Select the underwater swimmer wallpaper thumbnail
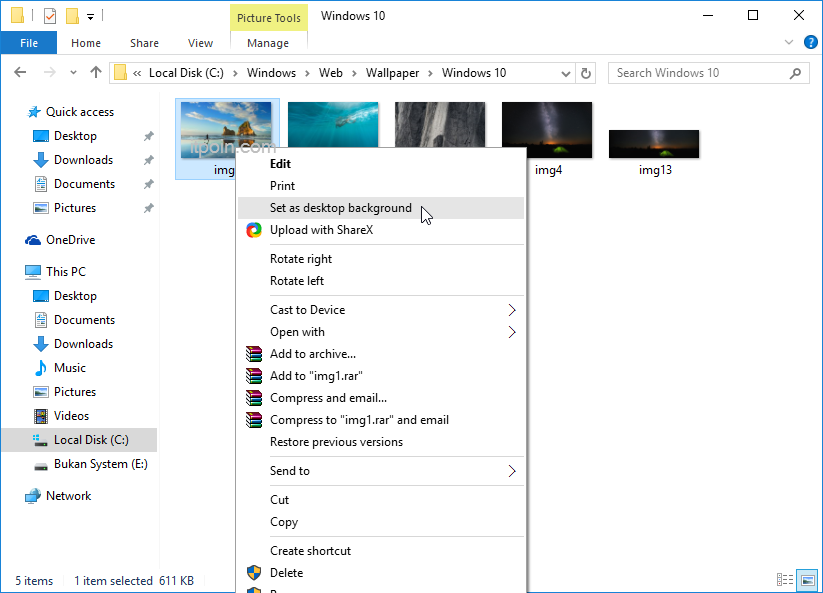 click(x=333, y=124)
